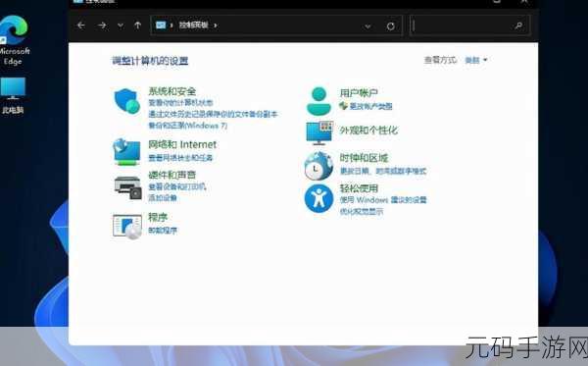Viewport: 588px width, 366px height.
Task: Open the 用户帐户 heading link
Action: coord(359,92)
